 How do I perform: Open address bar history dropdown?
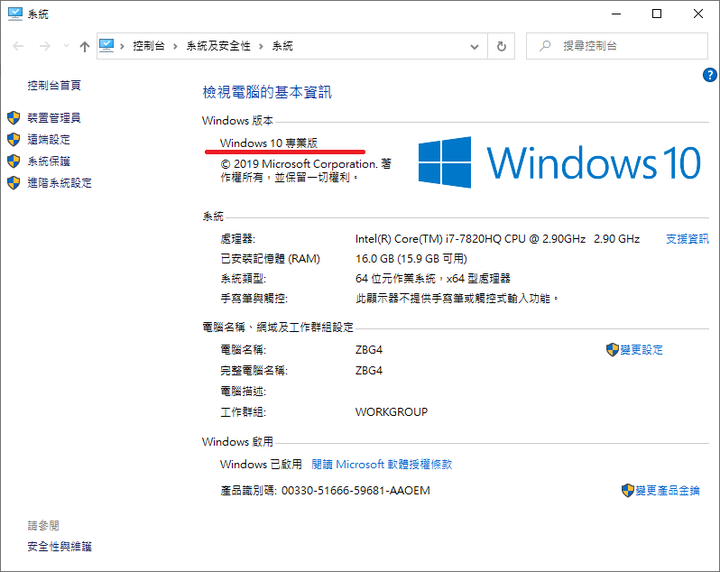pos(474,46)
